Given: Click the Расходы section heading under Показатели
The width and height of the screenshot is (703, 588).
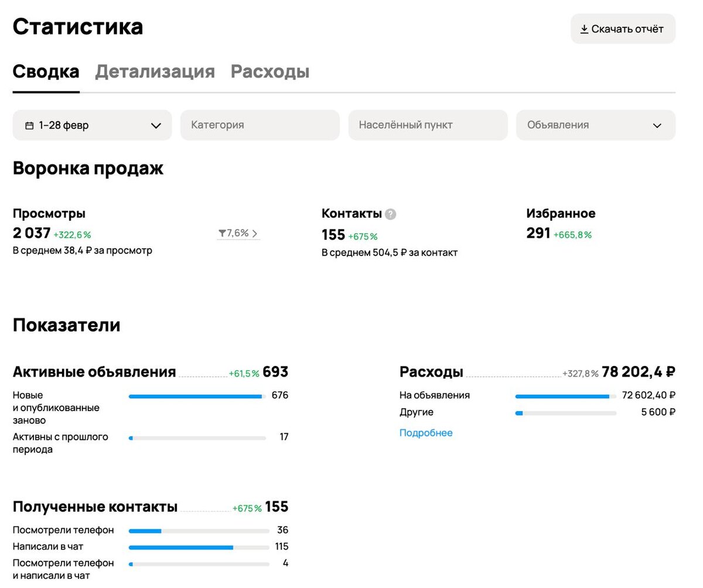Looking at the screenshot, I should (431, 372).
